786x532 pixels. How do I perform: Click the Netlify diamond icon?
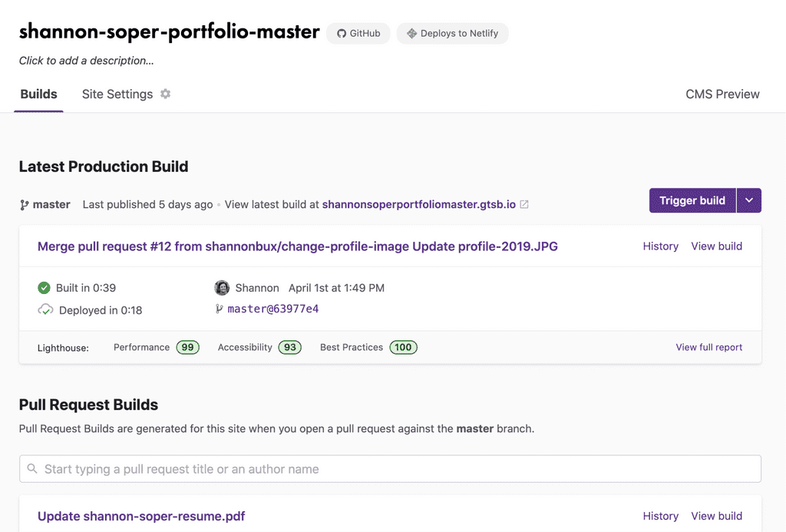click(411, 34)
